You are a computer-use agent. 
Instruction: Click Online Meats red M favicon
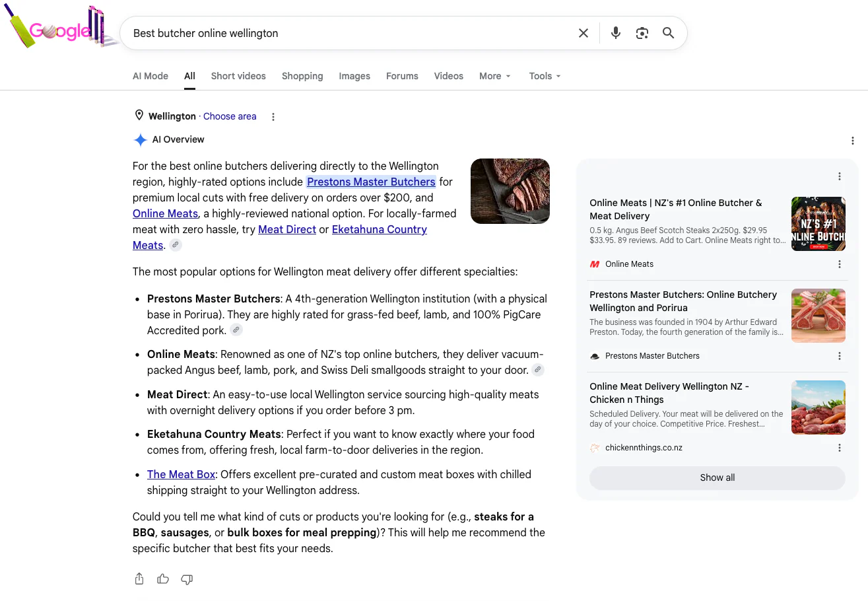(x=595, y=264)
